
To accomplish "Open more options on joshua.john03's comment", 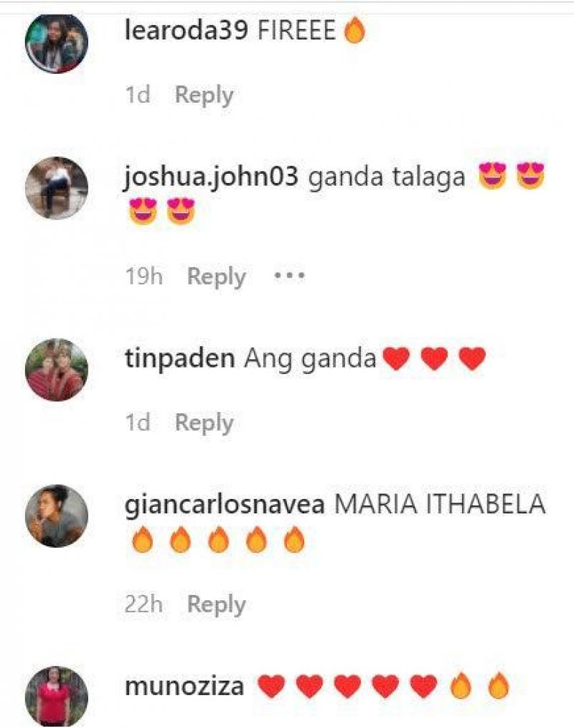I will coord(289,276).
